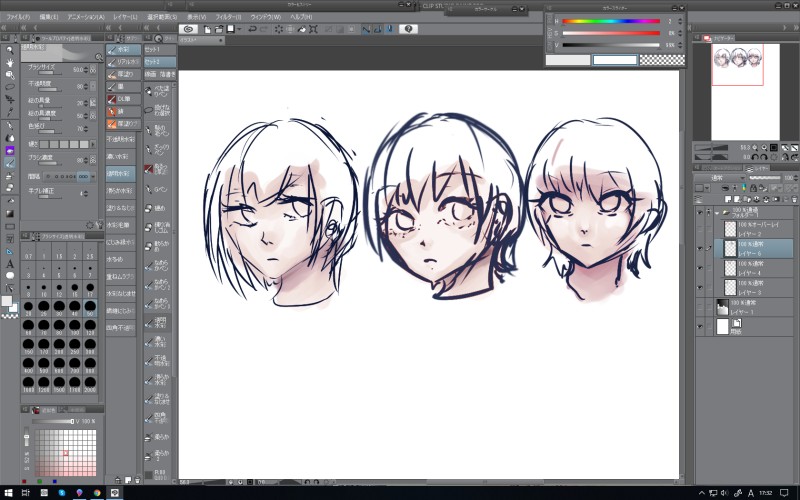Toggle paint amount pressure setting button
Viewport: 800px width, 500px height.
[x=93, y=103]
